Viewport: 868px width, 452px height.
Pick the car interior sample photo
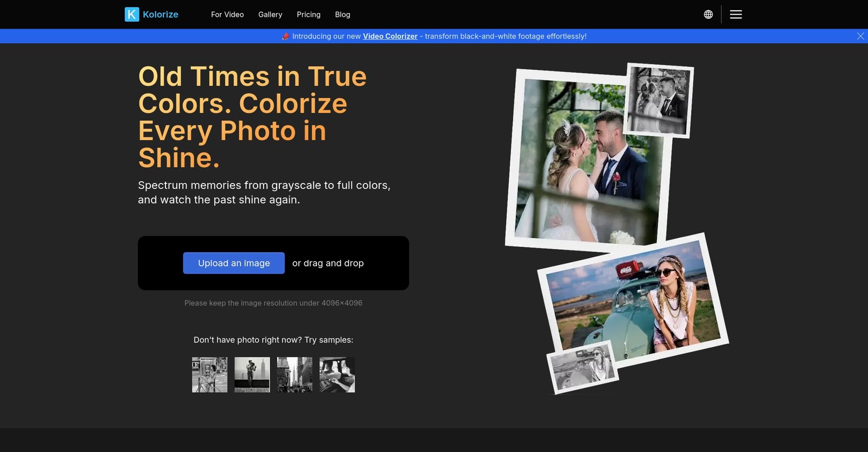pyautogui.click(x=337, y=374)
